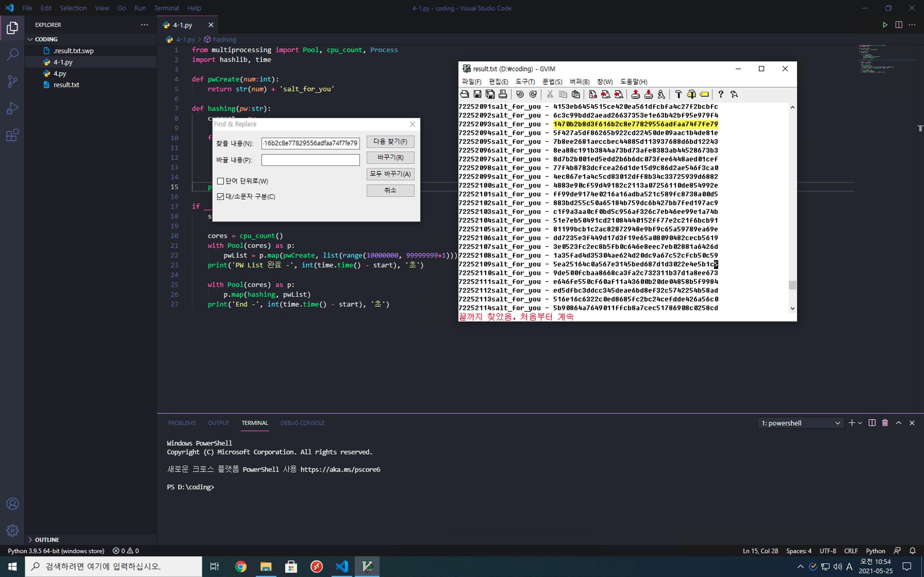This screenshot has width=924, height=577.
Task: Click the 모두 바꾸기 button
Action: point(390,174)
